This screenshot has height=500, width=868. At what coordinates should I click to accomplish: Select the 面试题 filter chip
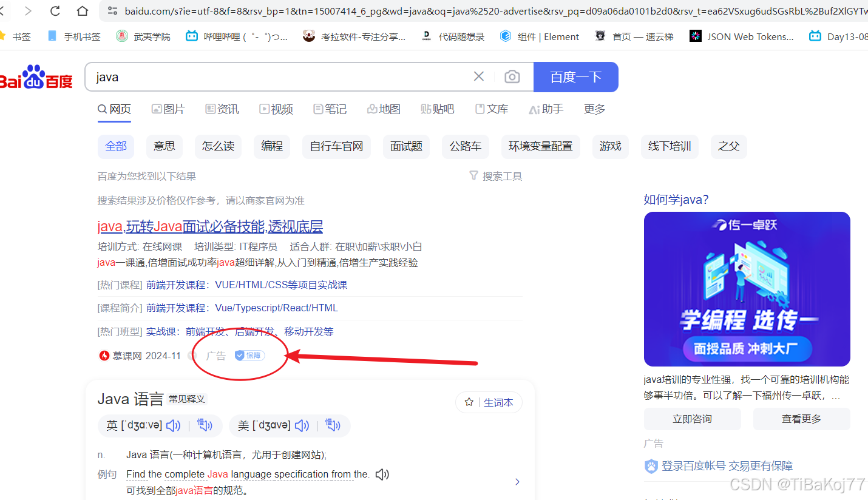[406, 146]
